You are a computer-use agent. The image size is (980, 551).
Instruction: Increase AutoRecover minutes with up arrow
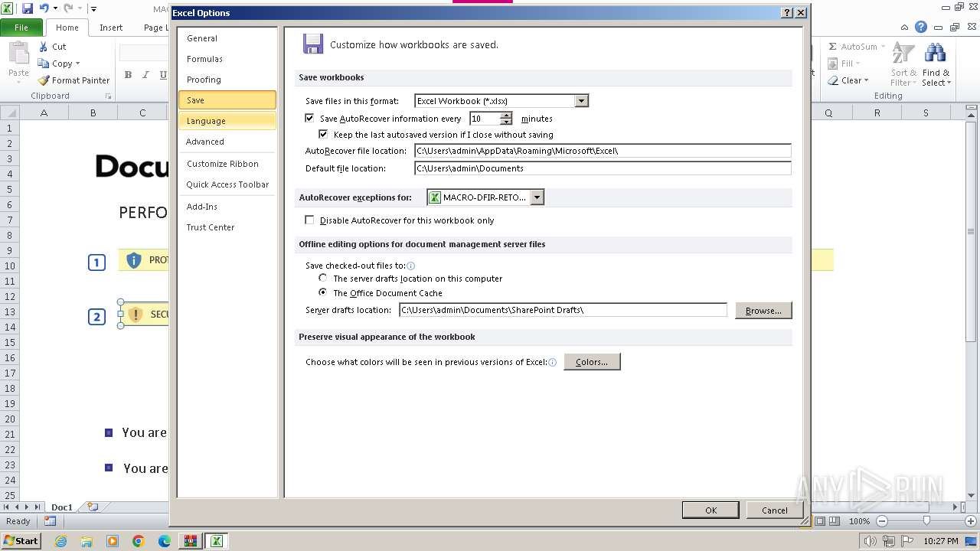point(506,116)
